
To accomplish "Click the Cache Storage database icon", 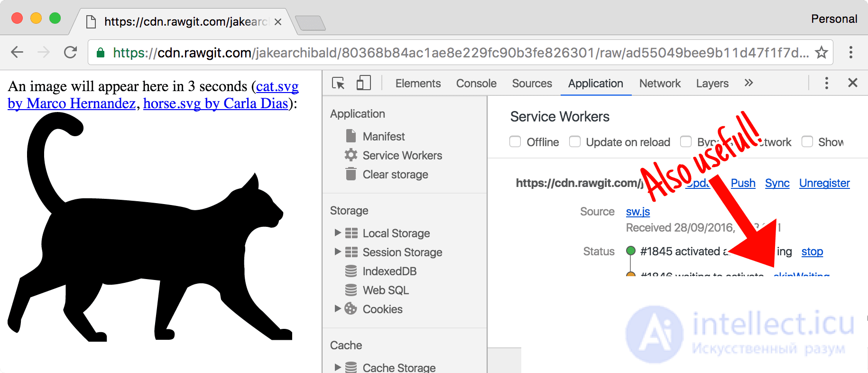I will (x=351, y=367).
